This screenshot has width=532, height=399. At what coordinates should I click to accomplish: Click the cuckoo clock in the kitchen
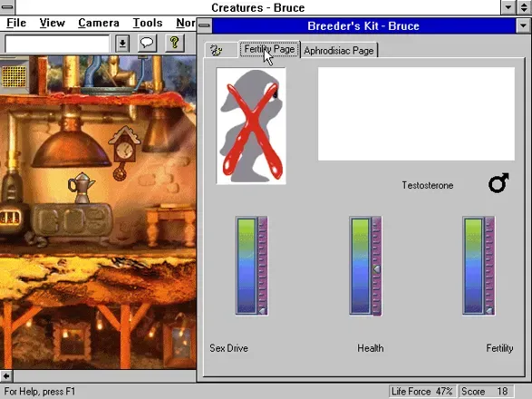click(124, 153)
